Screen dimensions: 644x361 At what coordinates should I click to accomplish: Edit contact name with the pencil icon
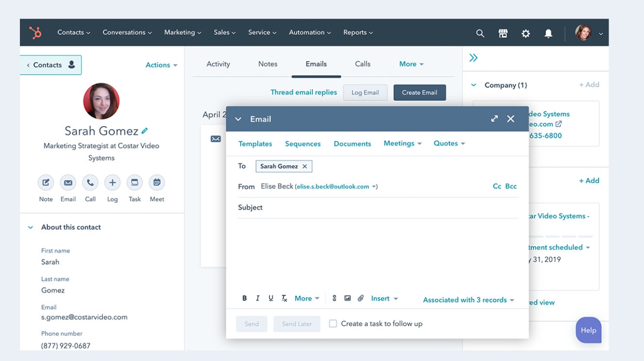pos(145,131)
